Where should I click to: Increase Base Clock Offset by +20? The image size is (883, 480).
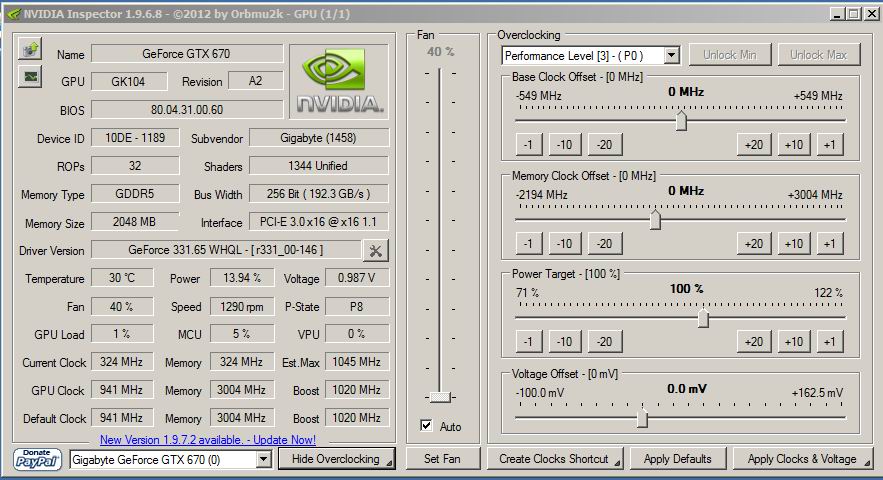pyautogui.click(x=754, y=145)
